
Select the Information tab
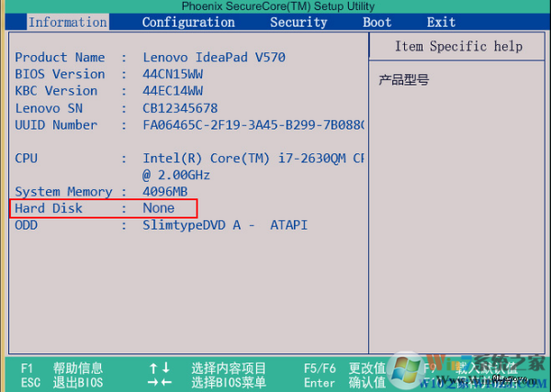[x=68, y=22]
